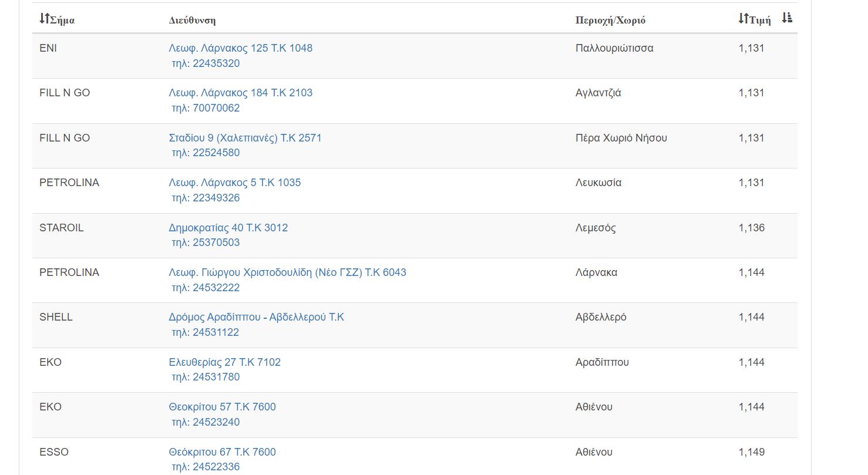The height and width of the screenshot is (475, 868).
Task: Open Δρόμος Αραδίππου - Αβδελλερού link
Action: tap(256, 317)
